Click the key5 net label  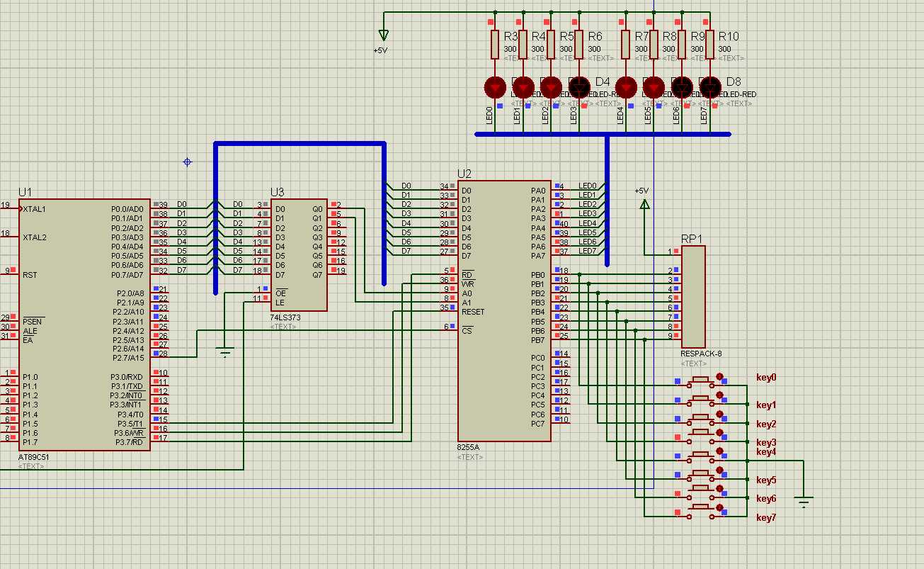(766, 480)
